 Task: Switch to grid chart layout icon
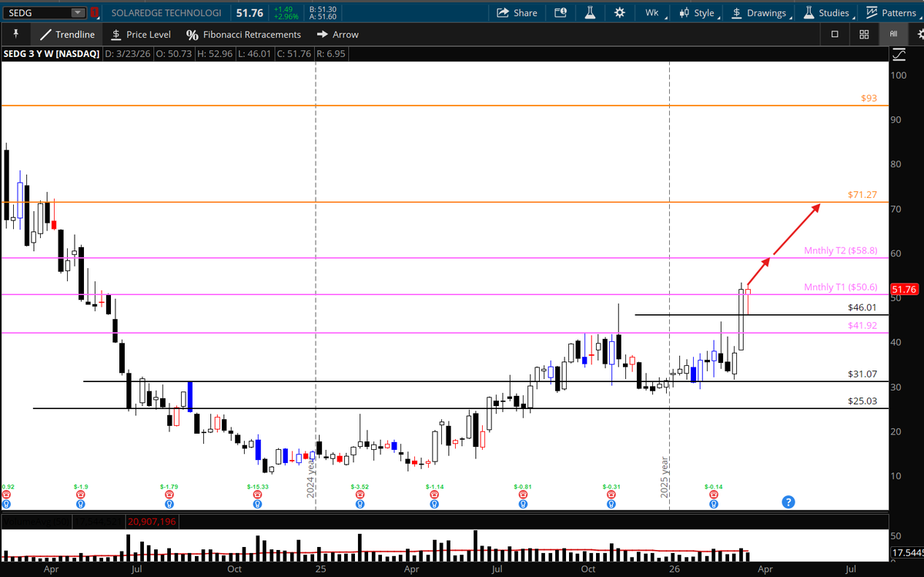click(x=864, y=35)
